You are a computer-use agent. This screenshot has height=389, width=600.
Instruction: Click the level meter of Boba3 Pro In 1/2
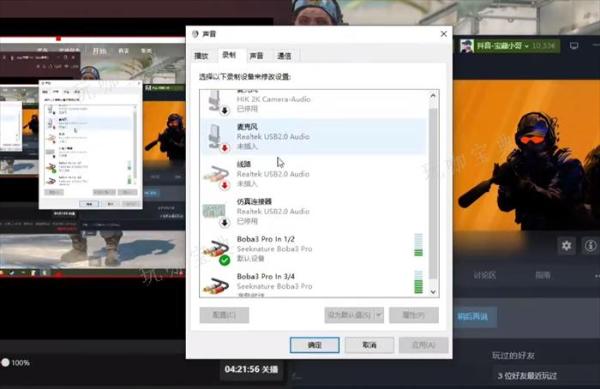pos(419,244)
